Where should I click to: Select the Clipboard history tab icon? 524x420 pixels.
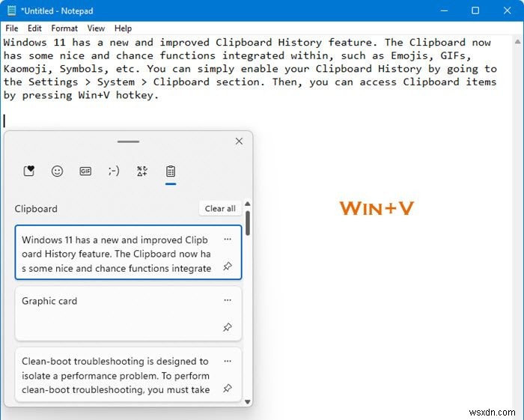(x=171, y=171)
